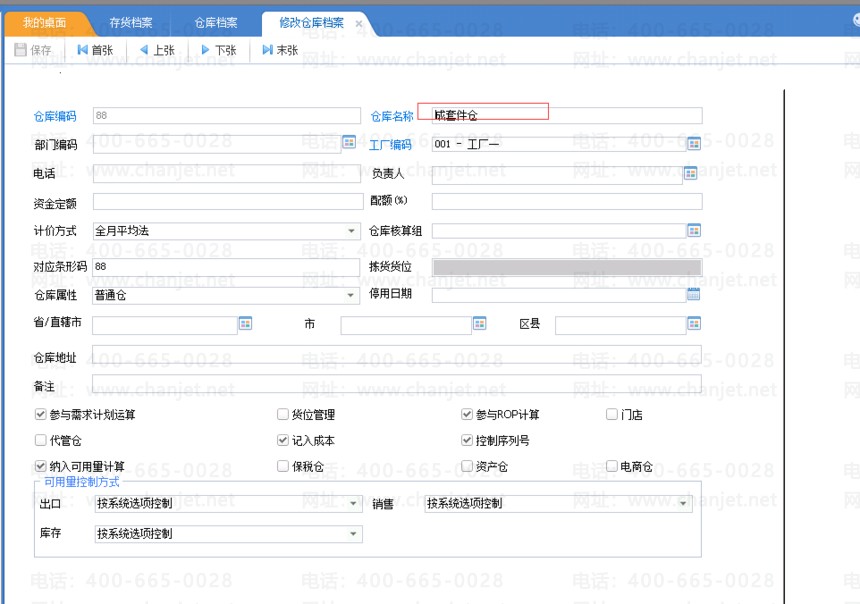Enable 门店 checkbox
Viewport: 860px width, 604px height.
[x=612, y=414]
